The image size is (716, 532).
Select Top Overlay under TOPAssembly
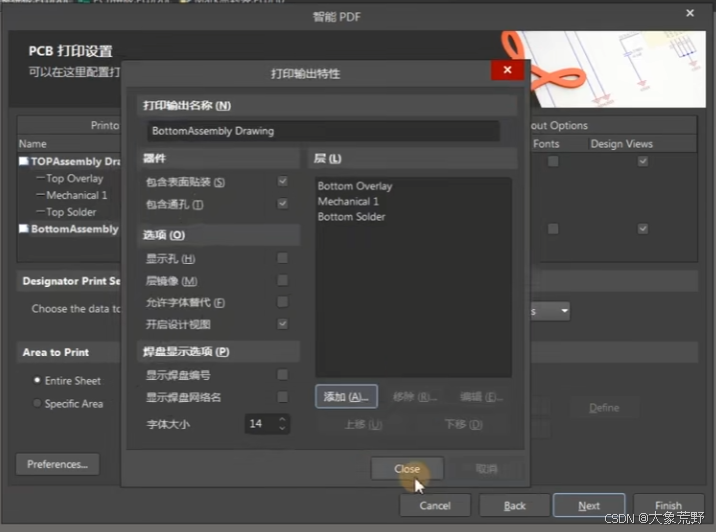click(x=74, y=179)
